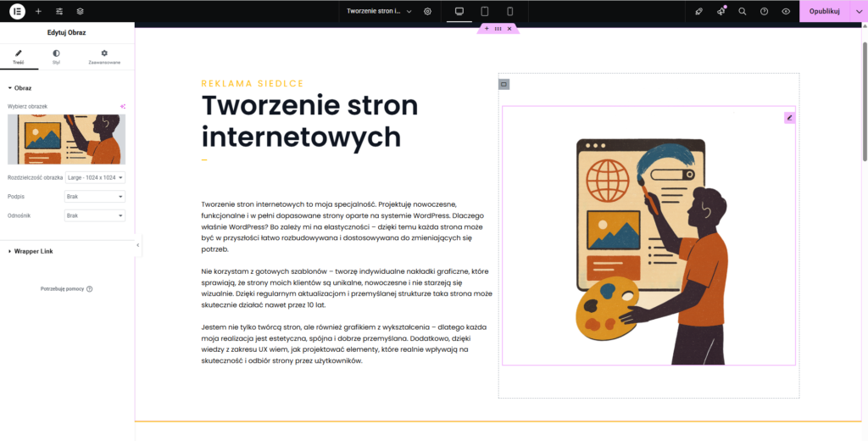Expand the Wrapper Link section

pyautogui.click(x=34, y=251)
